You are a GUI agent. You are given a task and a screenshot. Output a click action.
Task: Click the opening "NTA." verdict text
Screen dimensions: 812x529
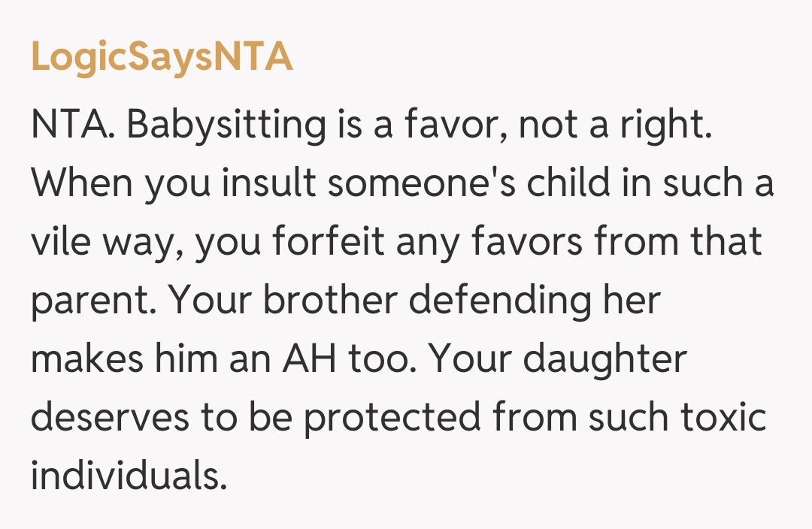[73, 127]
